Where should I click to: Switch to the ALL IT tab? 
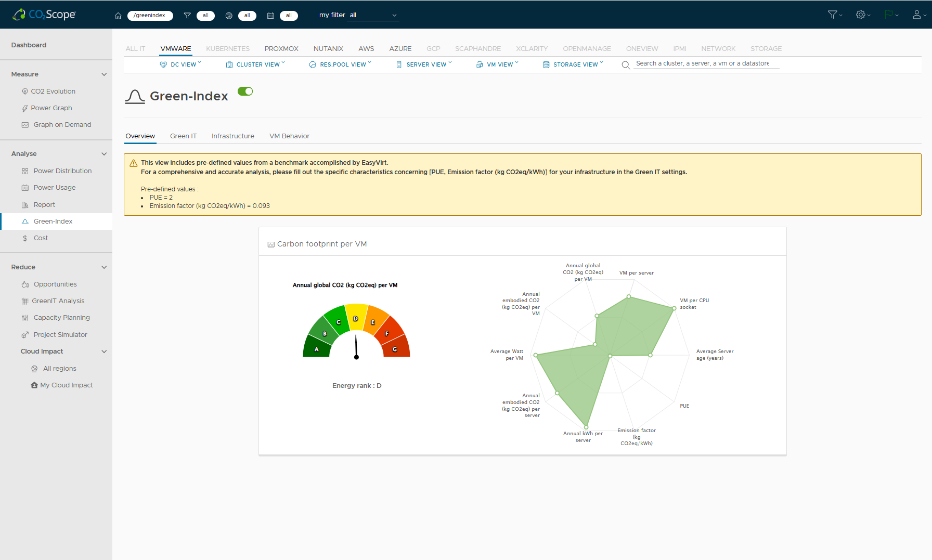click(135, 49)
